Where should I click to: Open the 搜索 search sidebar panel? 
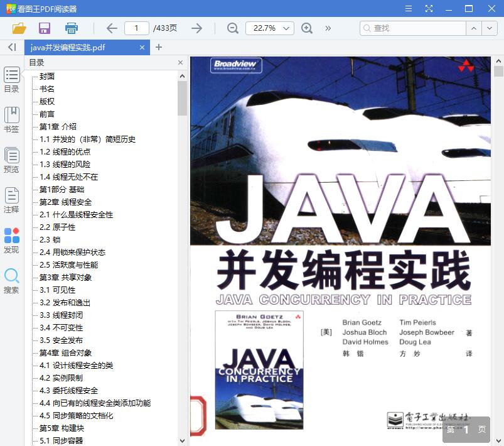click(x=11, y=281)
